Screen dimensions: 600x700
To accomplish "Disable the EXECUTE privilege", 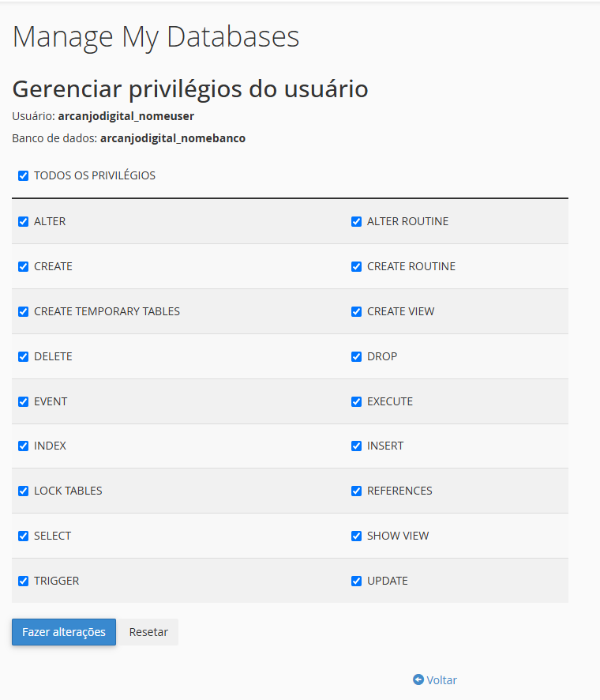I will [x=357, y=401].
